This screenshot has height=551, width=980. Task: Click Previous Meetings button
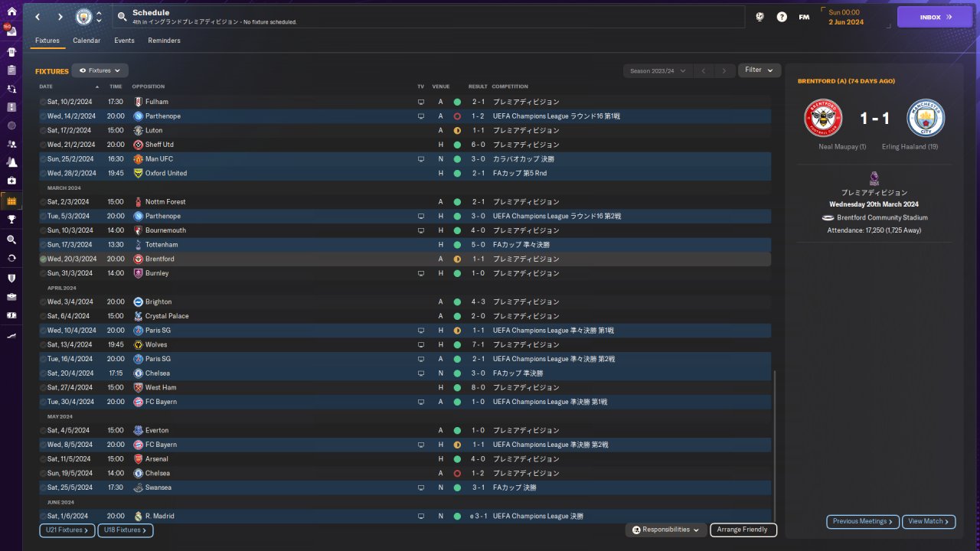click(x=863, y=521)
